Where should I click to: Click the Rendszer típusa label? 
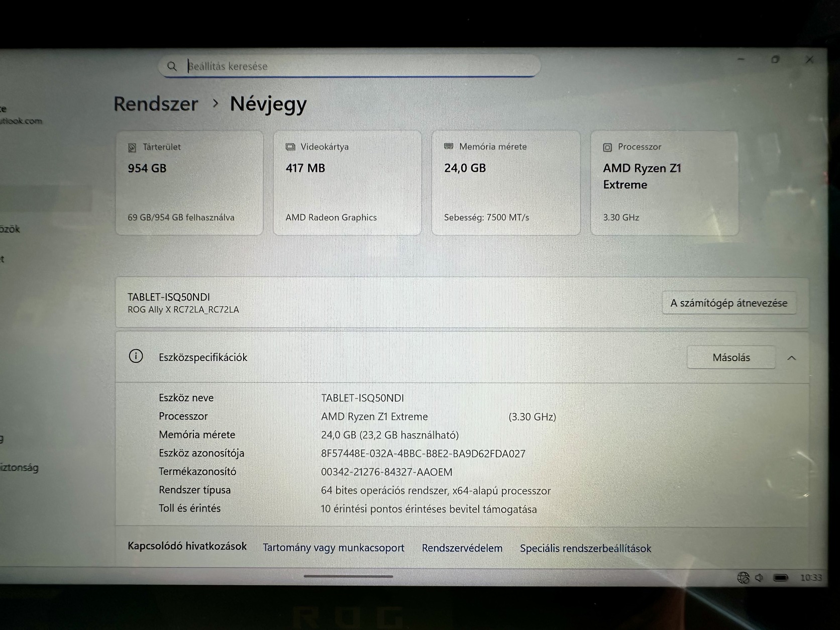click(x=195, y=490)
